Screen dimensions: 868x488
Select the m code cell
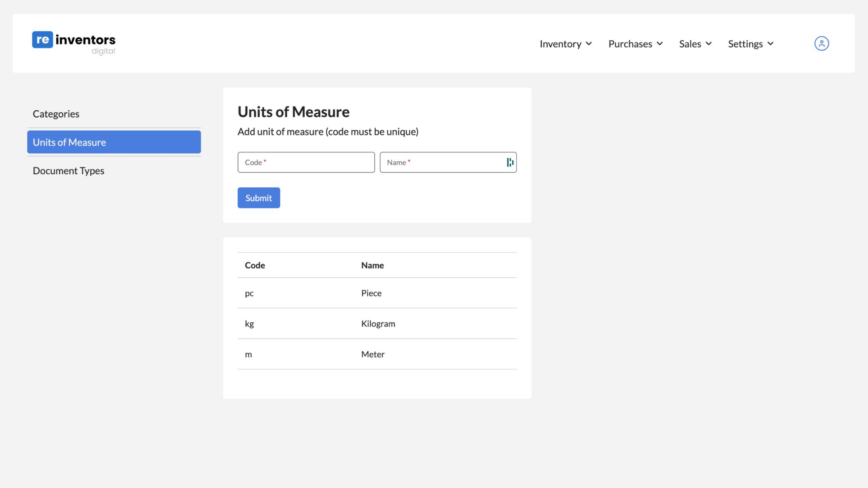point(248,354)
